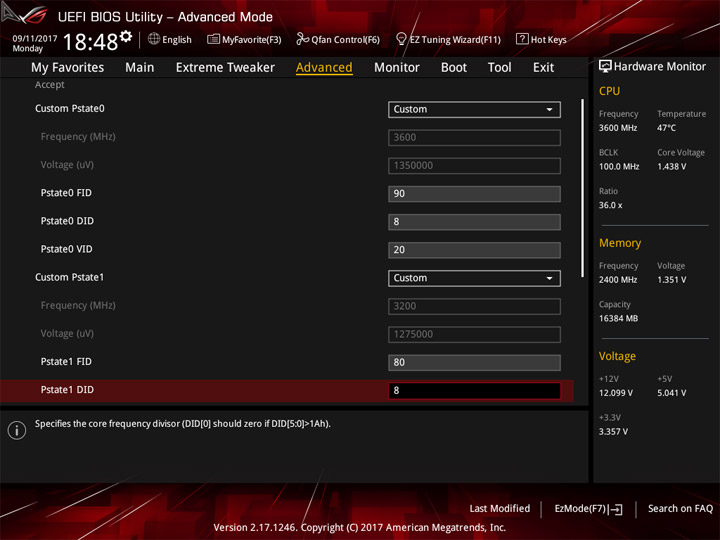Show the Hot Keys list
This screenshot has height=540, width=720.
click(541, 39)
